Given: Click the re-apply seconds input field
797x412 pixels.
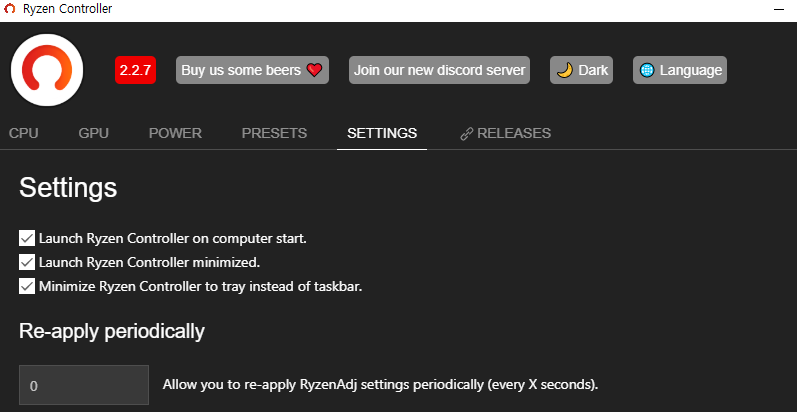Looking at the screenshot, I should tap(84, 385).
